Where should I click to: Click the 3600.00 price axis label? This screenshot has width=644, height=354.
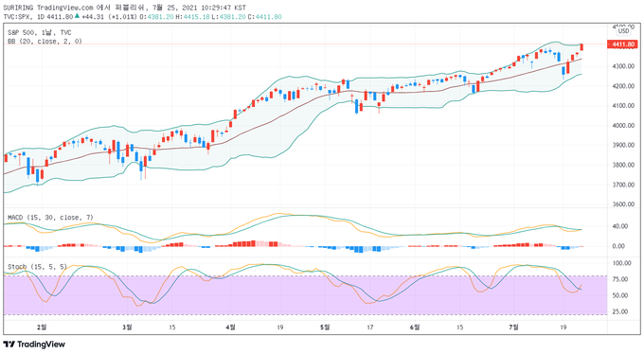click(x=624, y=204)
